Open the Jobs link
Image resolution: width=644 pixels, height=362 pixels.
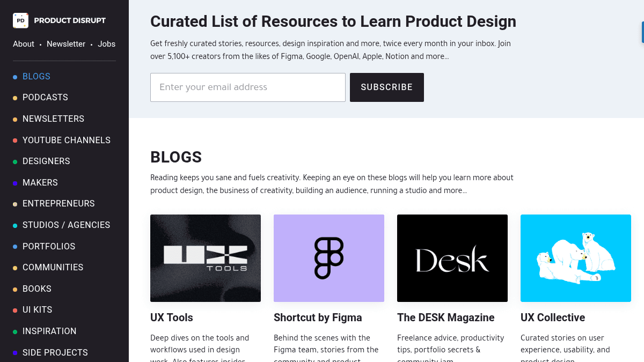106,44
